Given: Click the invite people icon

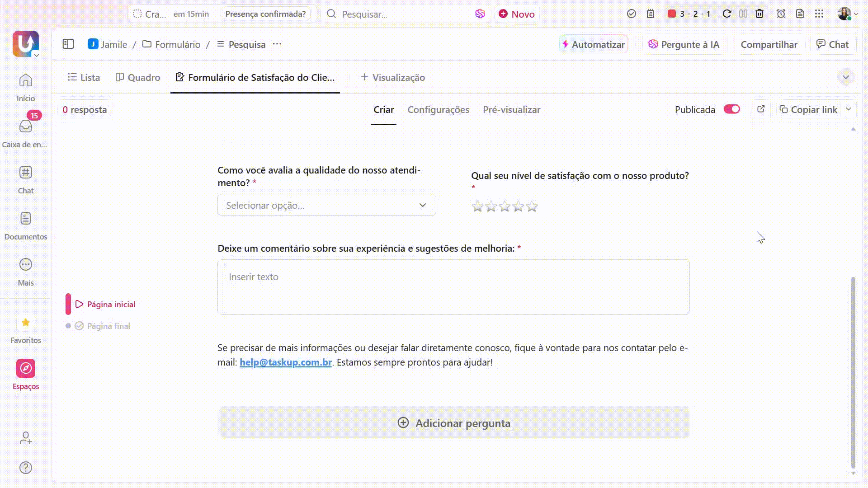Looking at the screenshot, I should (x=26, y=438).
